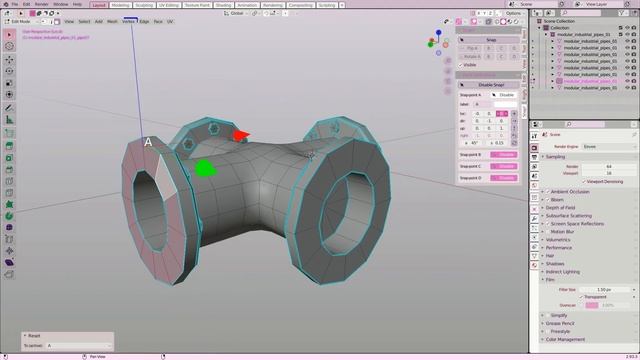Expand the Volumetrics panel
The height and width of the screenshot is (360, 640).
click(556, 240)
